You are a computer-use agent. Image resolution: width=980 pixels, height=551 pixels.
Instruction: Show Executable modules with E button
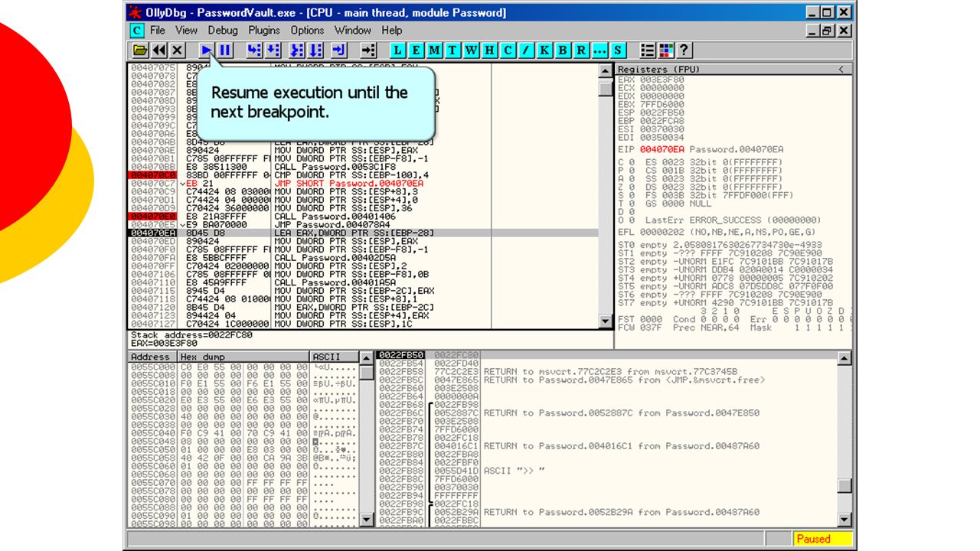click(416, 50)
